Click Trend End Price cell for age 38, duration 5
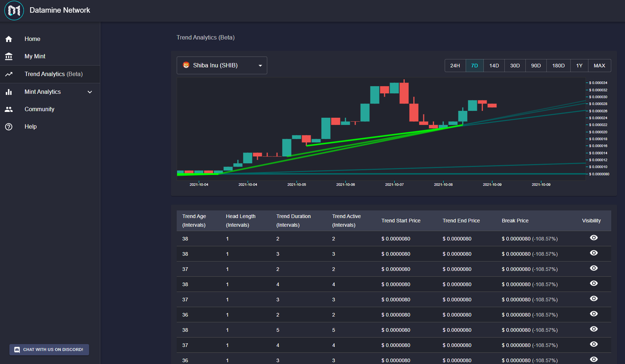 (457, 330)
